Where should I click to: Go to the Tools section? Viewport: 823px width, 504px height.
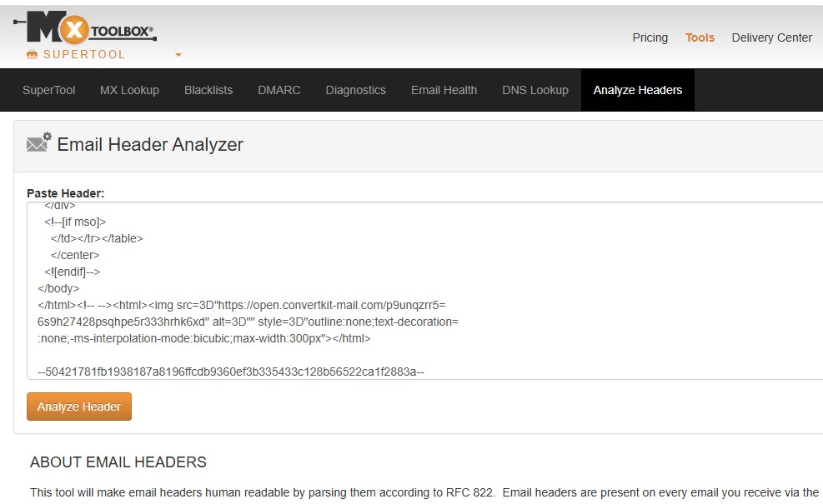click(700, 37)
